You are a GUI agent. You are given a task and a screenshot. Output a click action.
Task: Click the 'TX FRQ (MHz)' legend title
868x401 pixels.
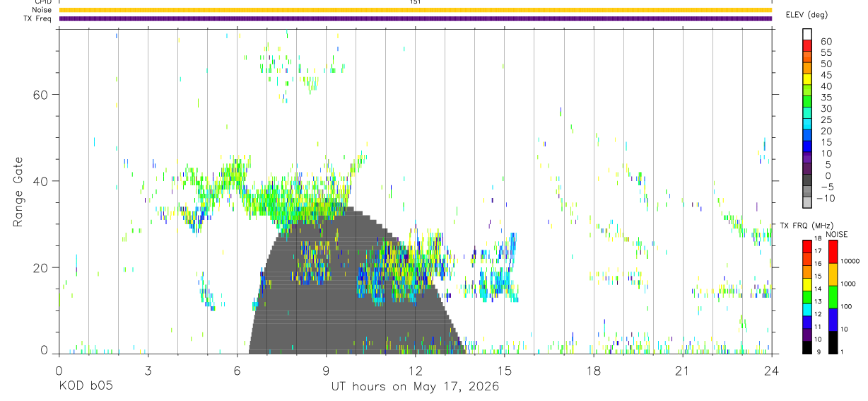tap(807, 226)
